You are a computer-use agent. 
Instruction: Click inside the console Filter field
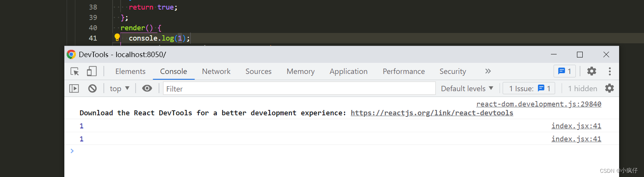point(299,88)
